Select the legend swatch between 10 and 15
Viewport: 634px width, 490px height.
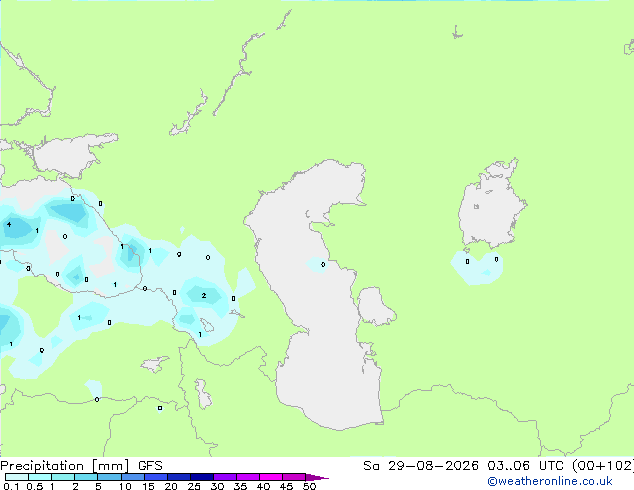click(133, 477)
